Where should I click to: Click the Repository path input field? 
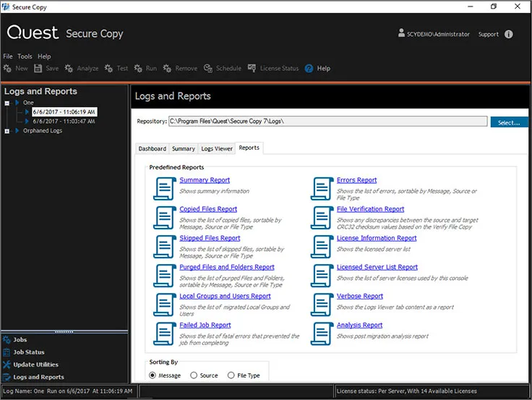(327, 122)
